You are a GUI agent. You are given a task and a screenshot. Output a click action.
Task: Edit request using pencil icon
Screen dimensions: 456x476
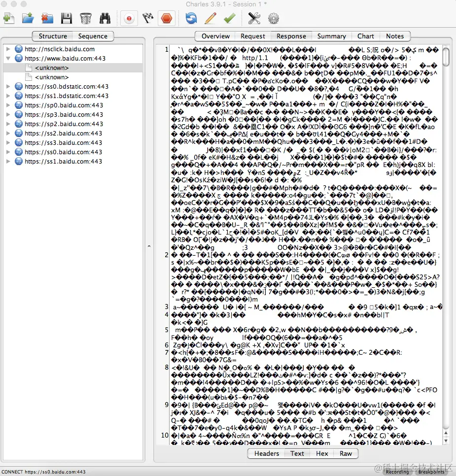(x=210, y=18)
